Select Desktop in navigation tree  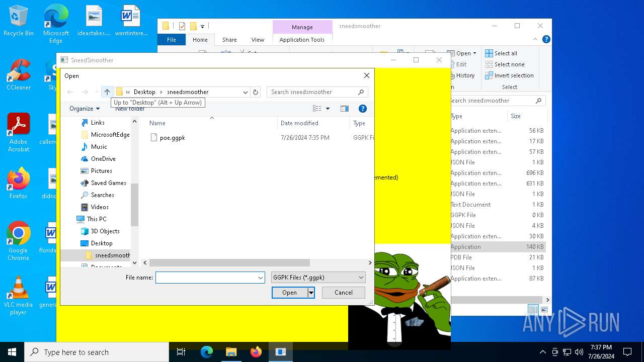point(101,243)
